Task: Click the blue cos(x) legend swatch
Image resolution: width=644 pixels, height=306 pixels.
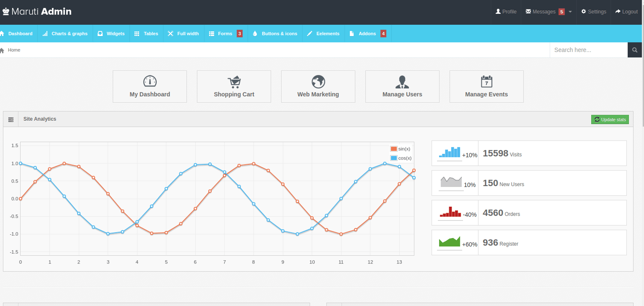Action: (x=394, y=158)
